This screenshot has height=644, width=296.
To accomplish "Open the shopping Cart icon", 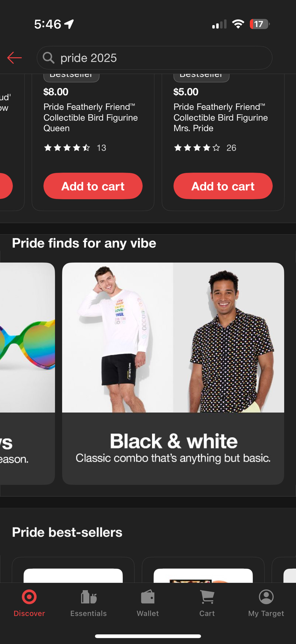I will pyautogui.click(x=207, y=597).
